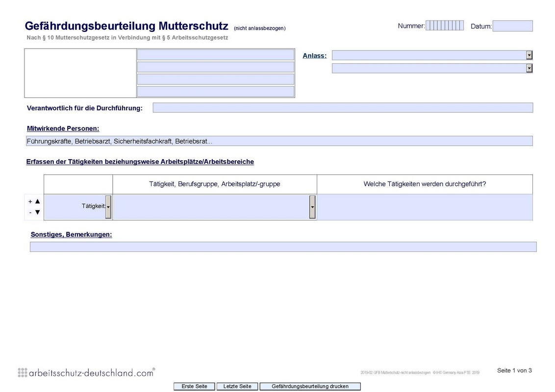Click into the Nummer field
555x392 pixels.
click(444, 26)
